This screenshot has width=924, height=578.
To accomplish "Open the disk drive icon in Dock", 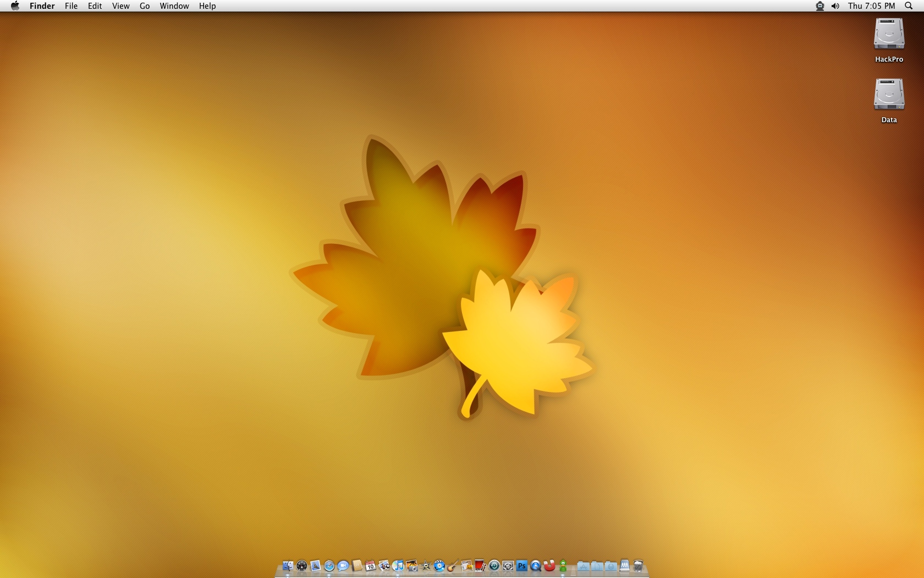I will [x=624, y=566].
